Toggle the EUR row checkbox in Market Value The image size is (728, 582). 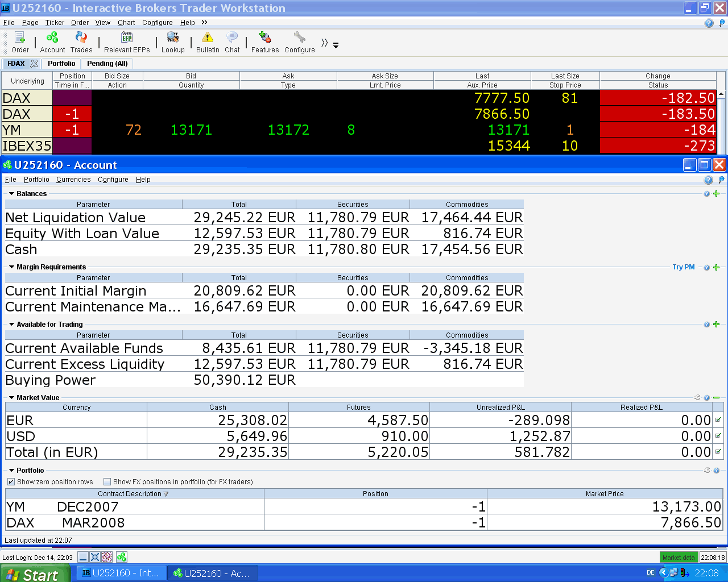718,420
